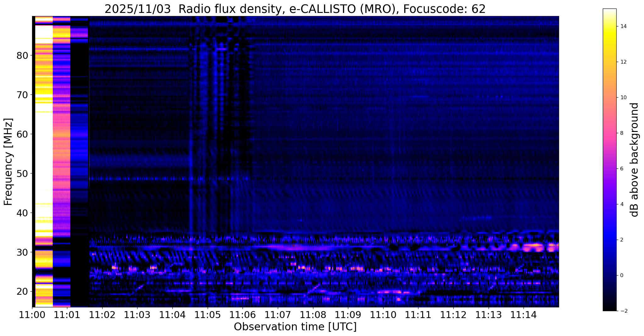Click the 11:00 time tick label
644x336 pixels.
(32, 315)
